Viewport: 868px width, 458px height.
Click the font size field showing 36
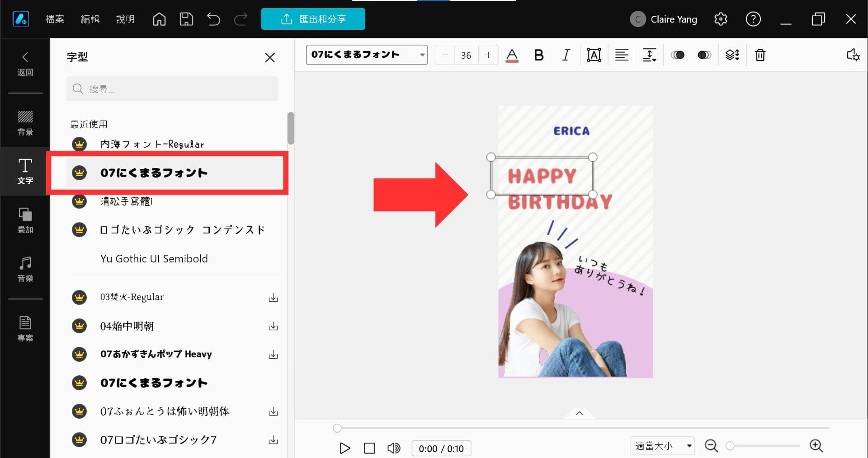click(x=466, y=55)
